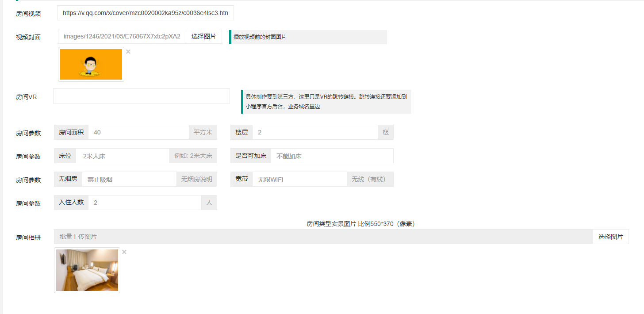This screenshot has width=644, height=314.
Task: Click 选择图片 button for video cover
Action: coord(204,37)
